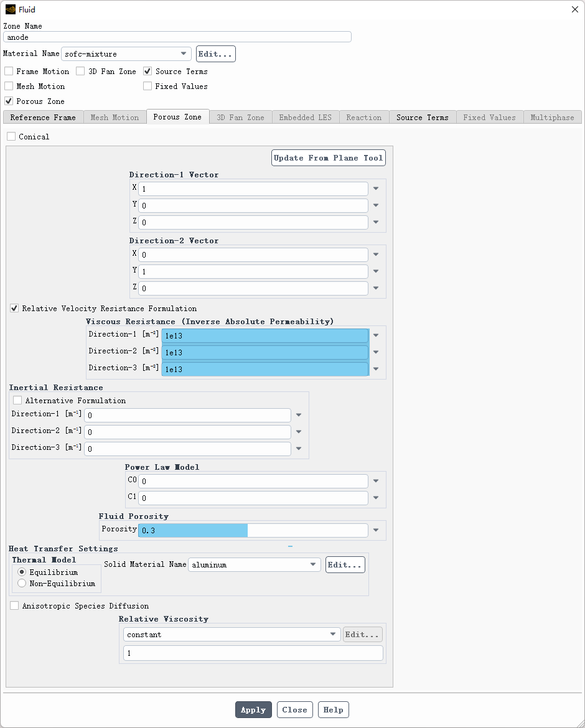Click Edit next to Solid Material Name
The image size is (585, 728).
pyautogui.click(x=345, y=564)
